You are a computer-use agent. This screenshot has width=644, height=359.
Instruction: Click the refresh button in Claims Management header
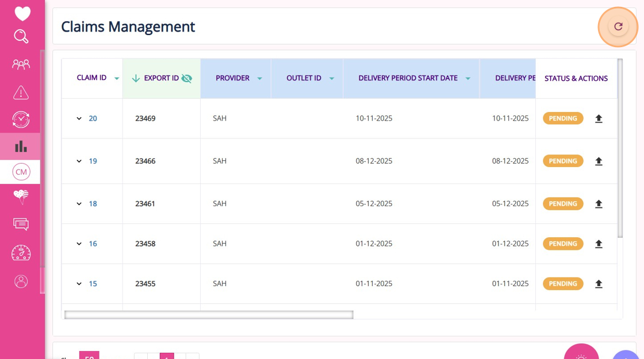point(618,26)
